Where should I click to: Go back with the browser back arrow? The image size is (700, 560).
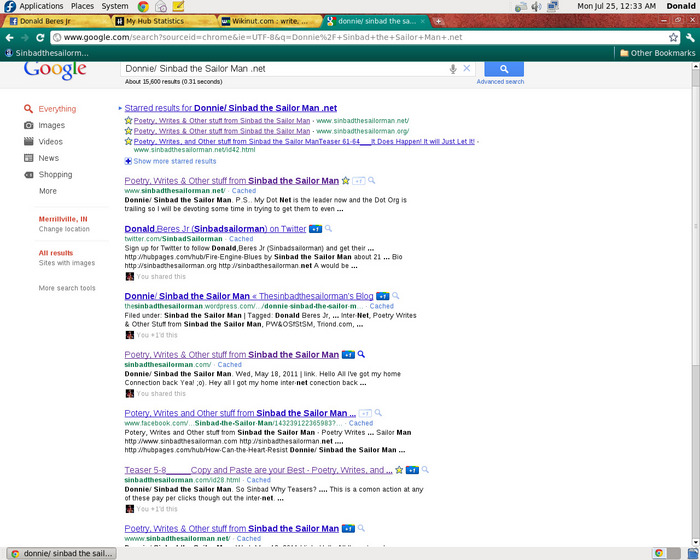10,38
